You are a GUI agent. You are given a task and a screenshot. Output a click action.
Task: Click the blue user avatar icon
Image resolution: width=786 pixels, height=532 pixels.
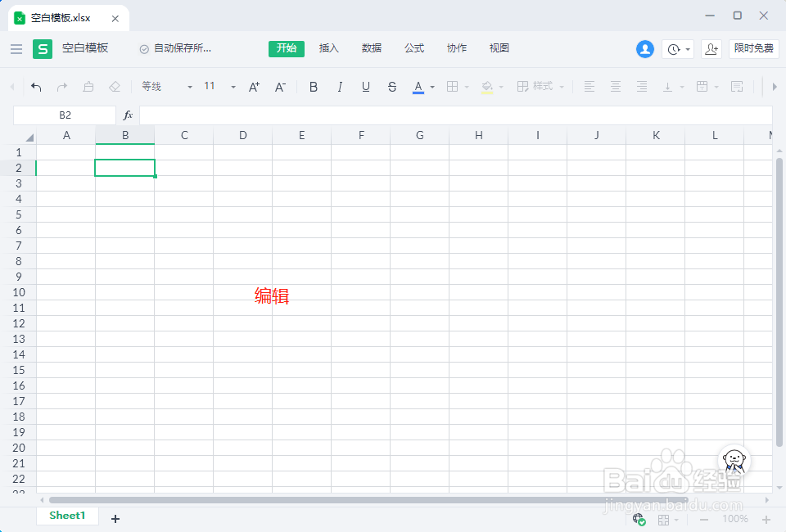(x=645, y=49)
